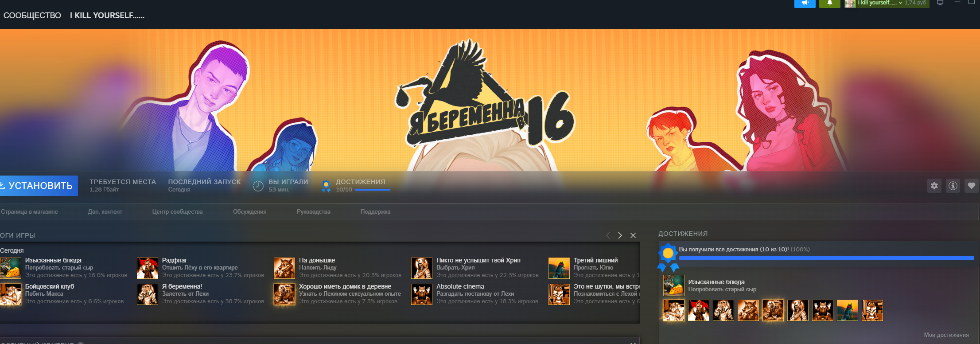Click the ДОСТИЖЕНИЯ panel heading
The width and height of the screenshot is (980, 344).
(x=683, y=234)
